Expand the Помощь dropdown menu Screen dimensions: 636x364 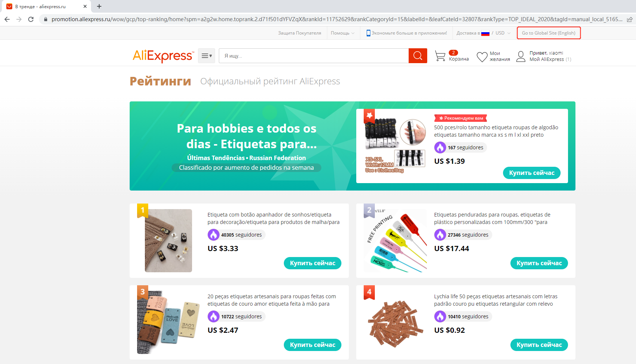[x=343, y=33]
